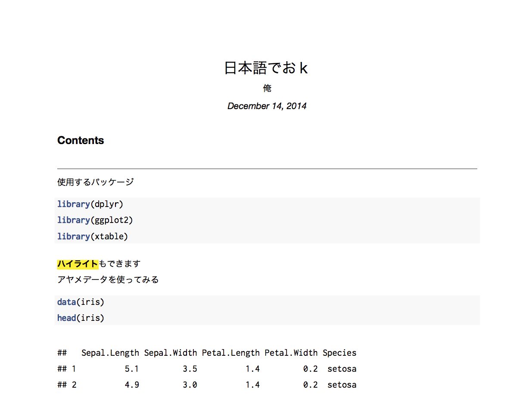Click the Sepal.Width column header
This screenshot has width=532, height=395.
(171, 352)
